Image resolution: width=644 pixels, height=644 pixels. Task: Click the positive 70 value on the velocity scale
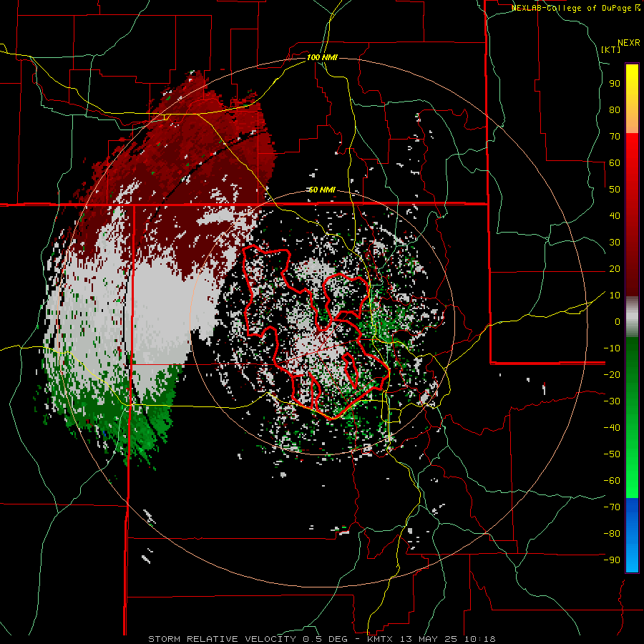615,136
